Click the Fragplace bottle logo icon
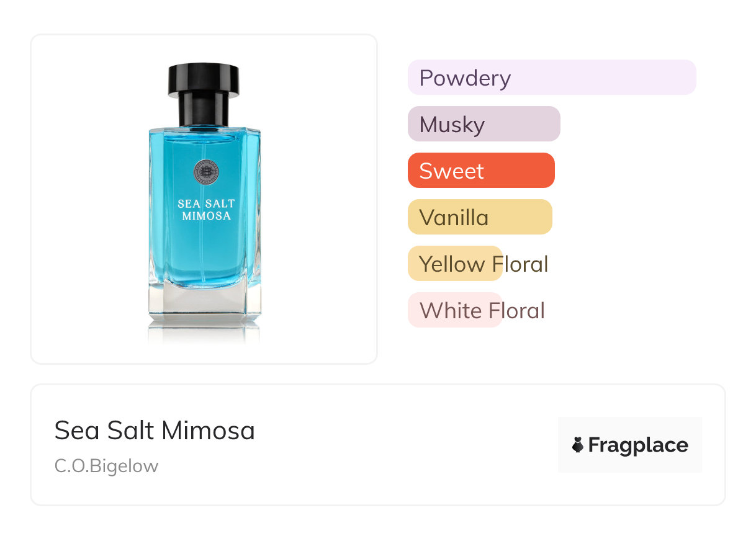This screenshot has width=756, height=536. pos(578,445)
